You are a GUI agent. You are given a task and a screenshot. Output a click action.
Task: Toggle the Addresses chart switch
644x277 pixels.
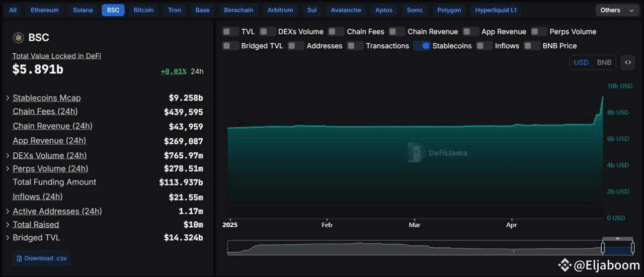(x=296, y=46)
